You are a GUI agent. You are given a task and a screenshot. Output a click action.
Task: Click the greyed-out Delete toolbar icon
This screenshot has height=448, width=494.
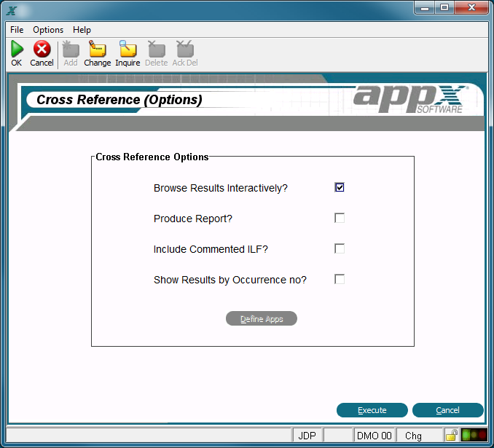click(156, 49)
